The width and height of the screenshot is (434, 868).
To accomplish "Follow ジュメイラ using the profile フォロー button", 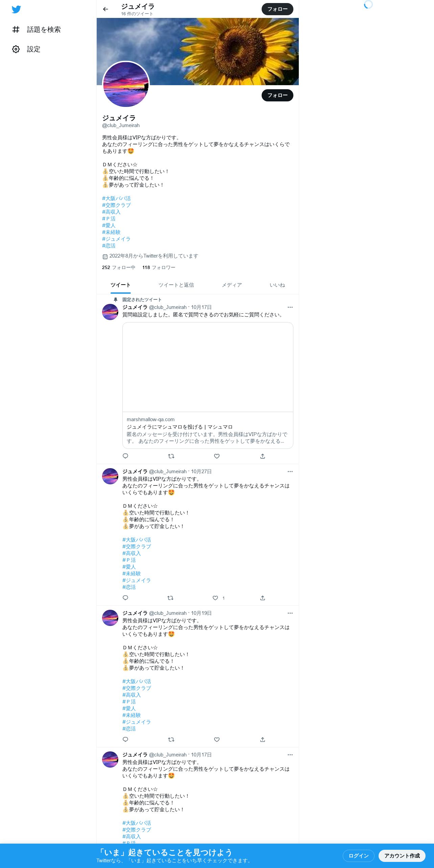I will click(278, 95).
